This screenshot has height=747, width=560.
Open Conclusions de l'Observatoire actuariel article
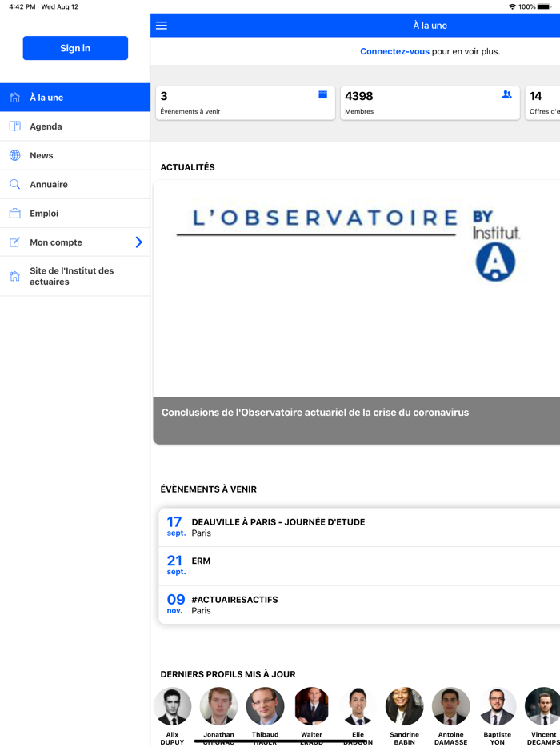(x=357, y=421)
